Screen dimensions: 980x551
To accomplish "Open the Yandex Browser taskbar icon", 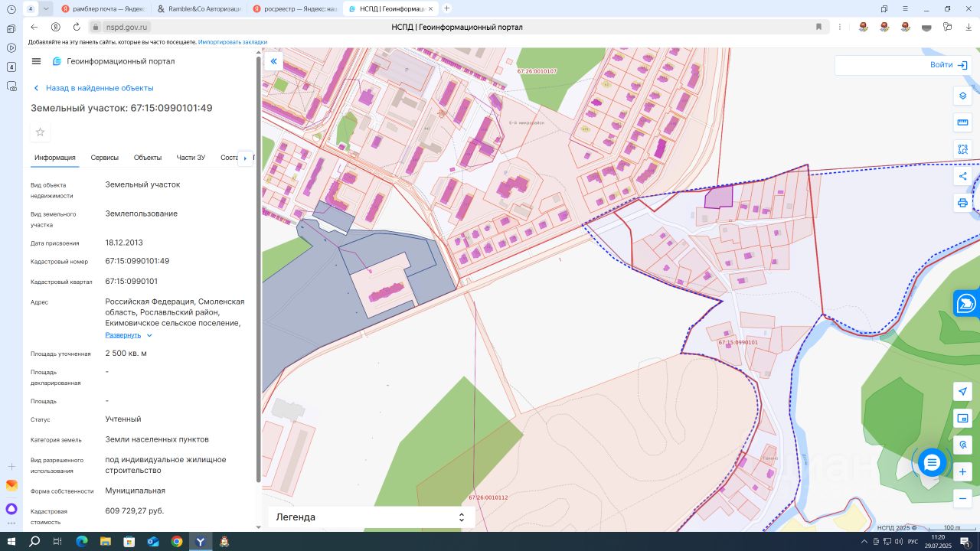I will 201,542.
